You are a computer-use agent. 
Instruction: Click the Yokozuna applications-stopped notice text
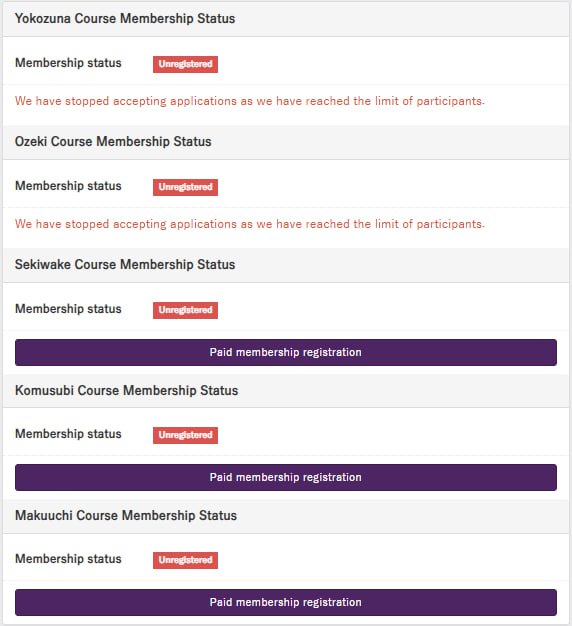(x=250, y=101)
